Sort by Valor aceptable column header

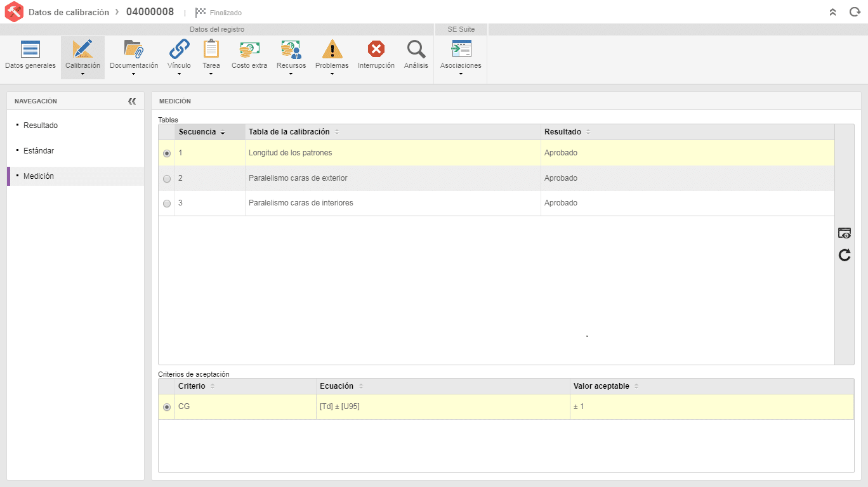tap(602, 386)
